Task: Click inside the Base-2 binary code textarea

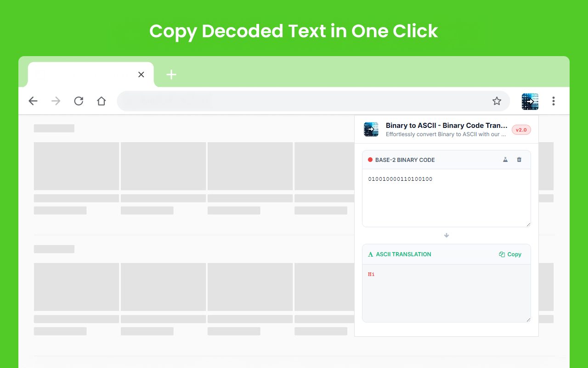Action: click(x=447, y=198)
